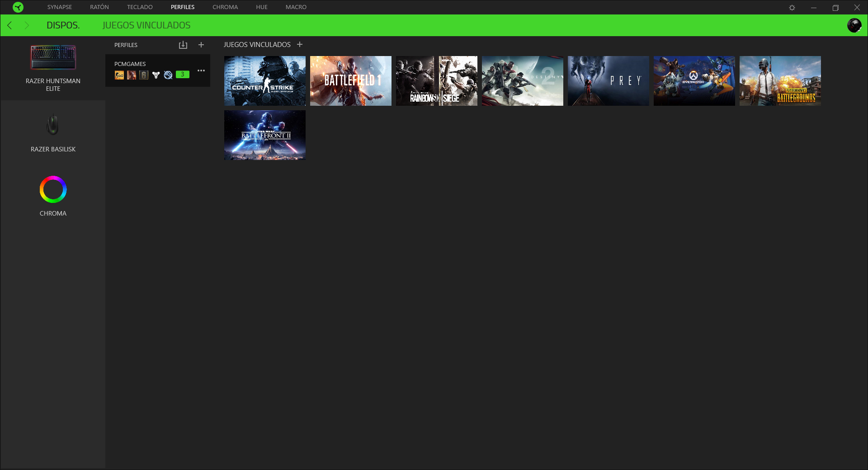Image resolution: width=868 pixels, height=470 pixels.
Task: Select Razer Huntsman Elite keyboard device
Action: (53, 68)
